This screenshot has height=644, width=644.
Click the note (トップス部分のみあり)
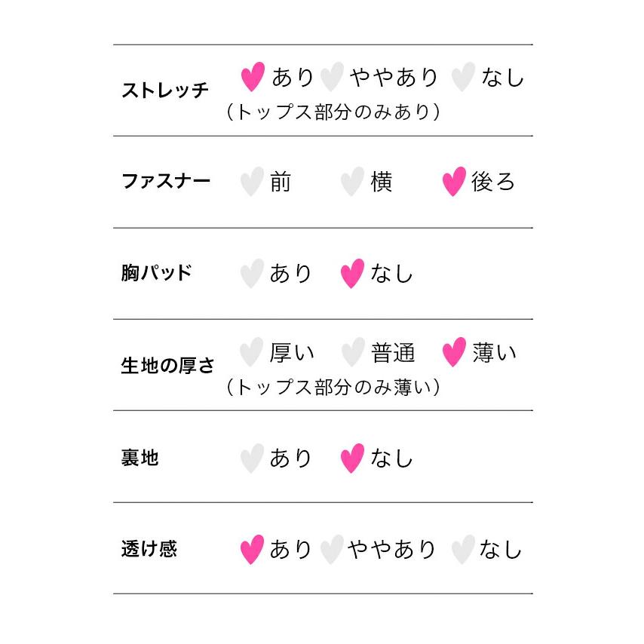pyautogui.click(x=333, y=112)
